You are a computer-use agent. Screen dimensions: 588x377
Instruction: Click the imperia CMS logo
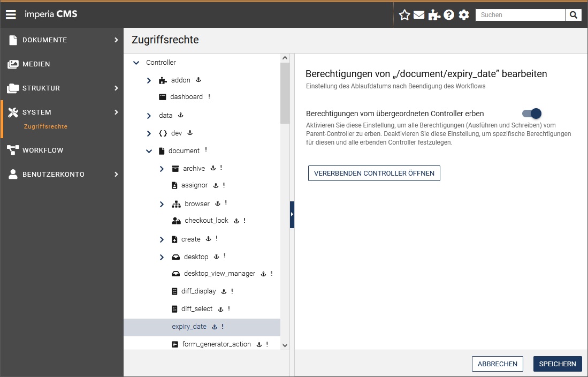pos(51,14)
